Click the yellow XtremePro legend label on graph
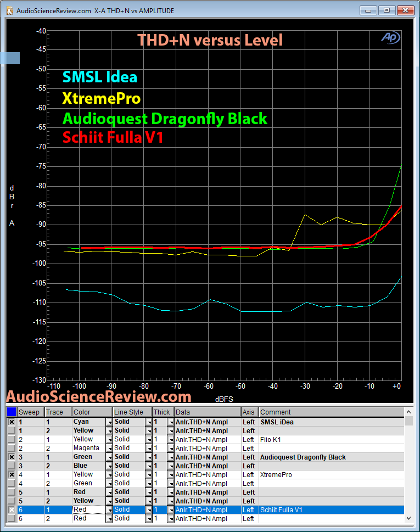 (102, 98)
